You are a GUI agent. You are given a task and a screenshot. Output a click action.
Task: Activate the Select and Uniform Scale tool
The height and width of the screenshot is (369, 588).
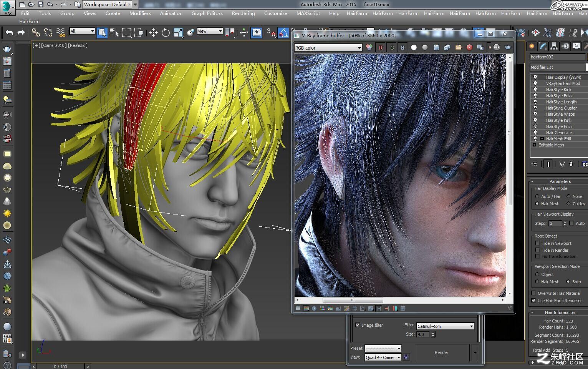pos(178,33)
